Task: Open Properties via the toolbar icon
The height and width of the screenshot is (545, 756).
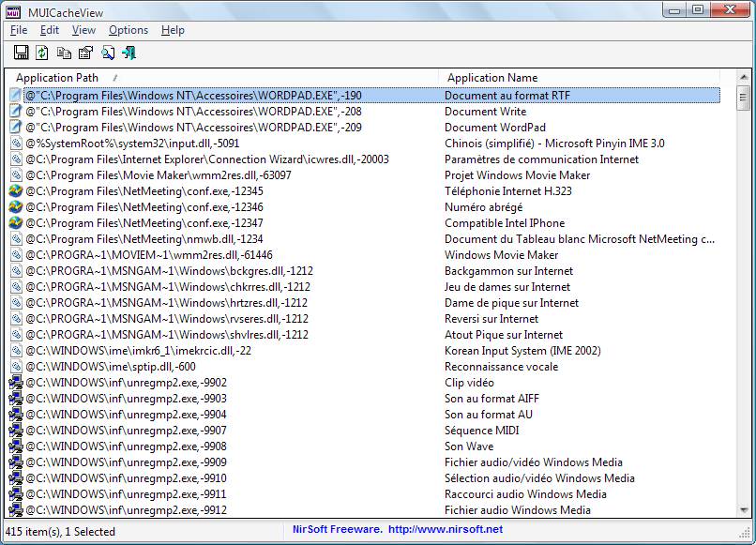Action: pyautogui.click(x=85, y=53)
